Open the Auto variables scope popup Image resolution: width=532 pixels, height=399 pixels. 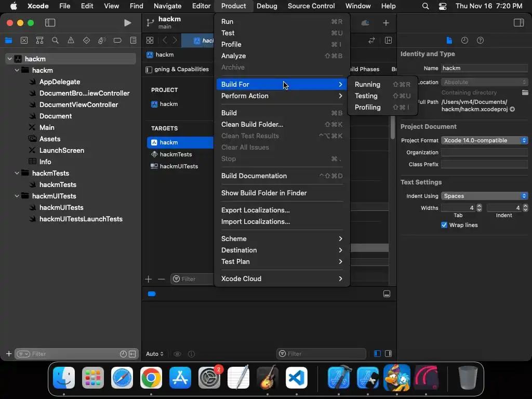click(x=155, y=354)
